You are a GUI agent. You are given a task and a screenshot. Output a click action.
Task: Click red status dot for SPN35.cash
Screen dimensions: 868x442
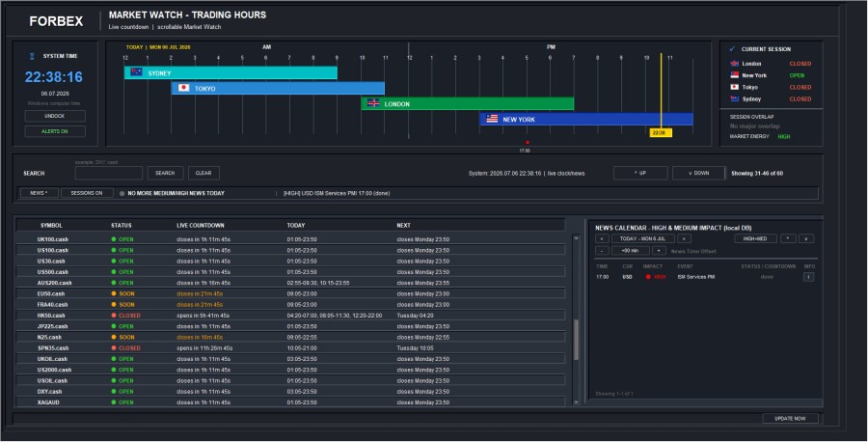[114, 347]
